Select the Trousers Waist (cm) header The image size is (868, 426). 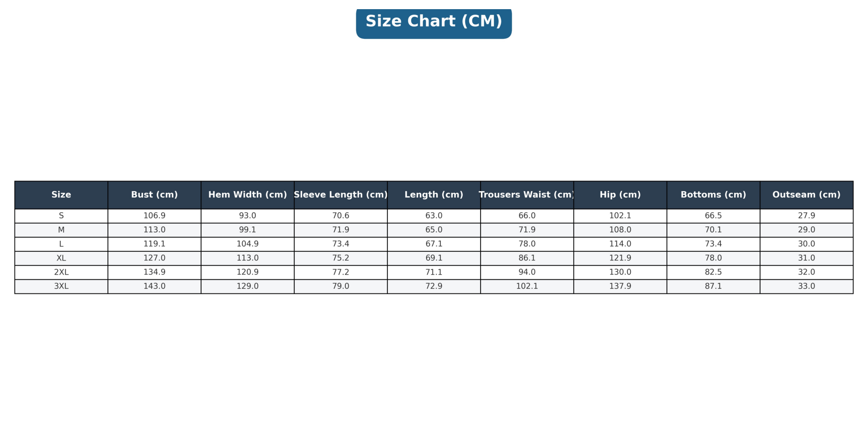[527, 195]
